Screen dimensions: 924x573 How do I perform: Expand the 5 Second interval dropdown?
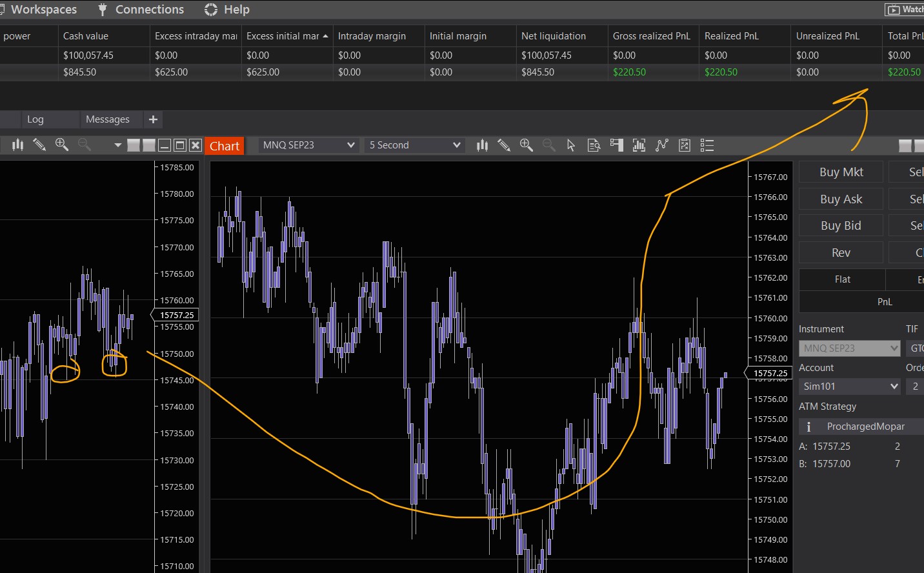[415, 145]
